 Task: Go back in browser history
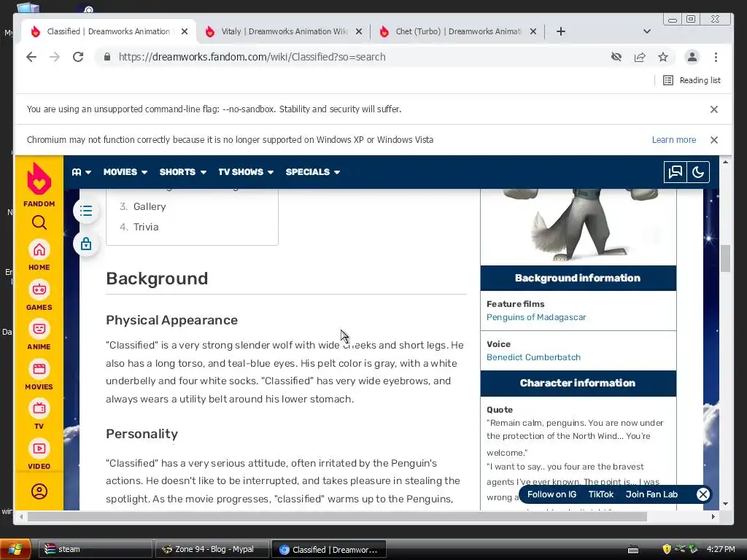[x=31, y=57]
